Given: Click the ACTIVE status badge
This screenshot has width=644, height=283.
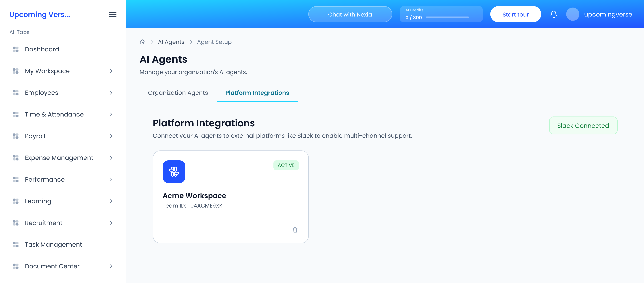Looking at the screenshot, I should [x=286, y=165].
